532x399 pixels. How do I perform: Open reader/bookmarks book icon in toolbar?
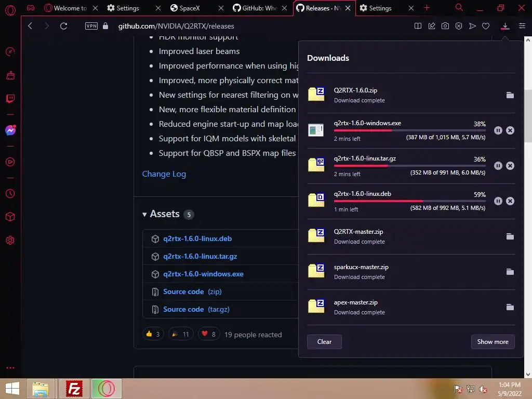(x=418, y=26)
